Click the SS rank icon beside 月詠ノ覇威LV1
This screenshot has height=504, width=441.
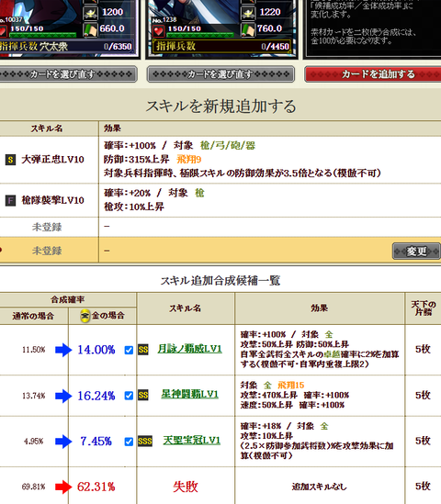(143, 350)
